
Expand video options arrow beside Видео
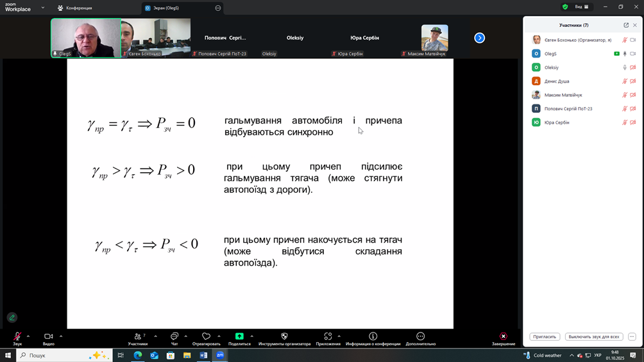click(61, 336)
